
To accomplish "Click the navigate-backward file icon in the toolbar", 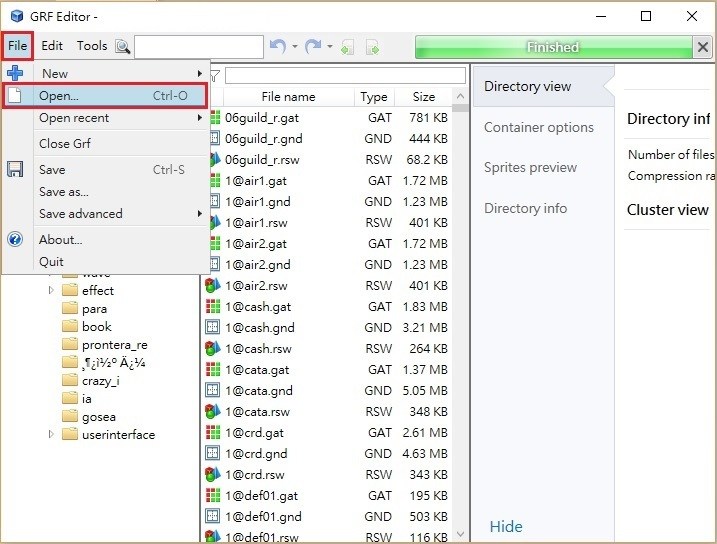I will (348, 47).
